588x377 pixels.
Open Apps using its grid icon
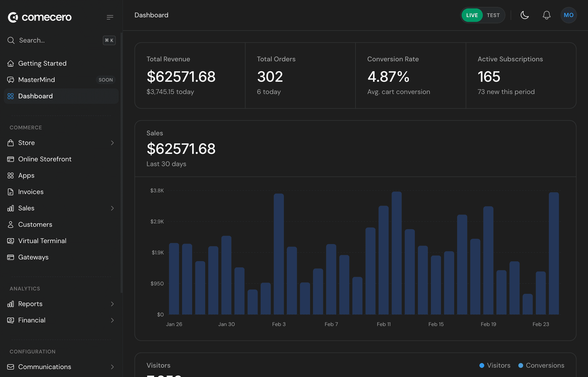click(x=11, y=175)
